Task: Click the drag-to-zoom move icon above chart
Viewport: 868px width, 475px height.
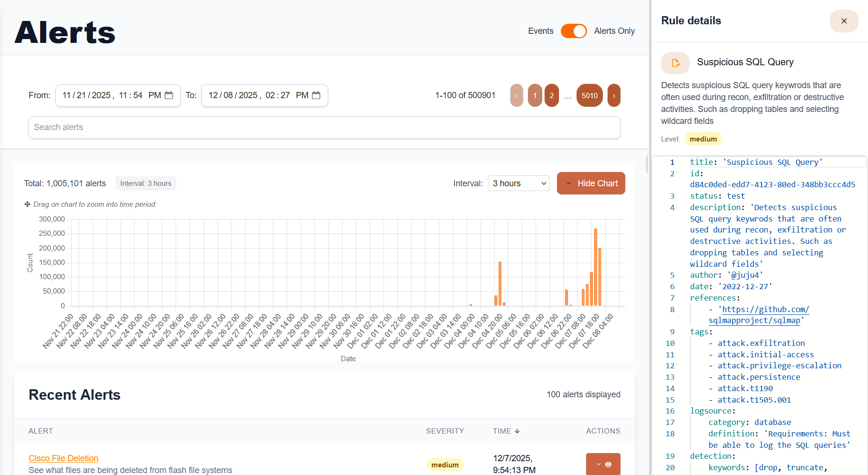Action: click(27, 204)
